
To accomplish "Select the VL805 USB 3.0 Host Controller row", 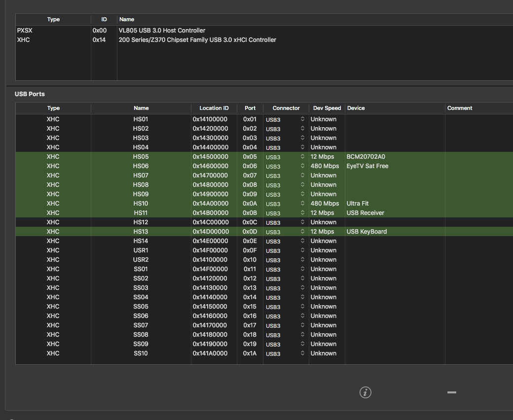I will pos(162,31).
